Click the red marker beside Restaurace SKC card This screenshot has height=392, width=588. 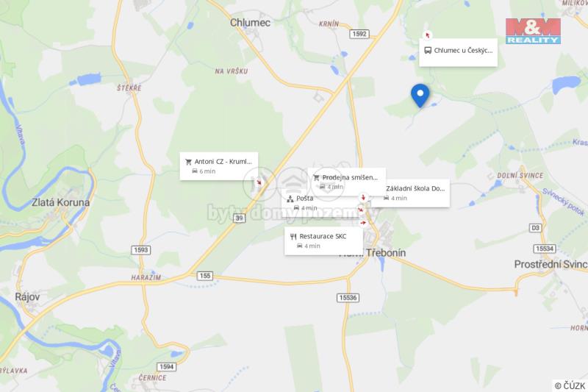[362, 223]
